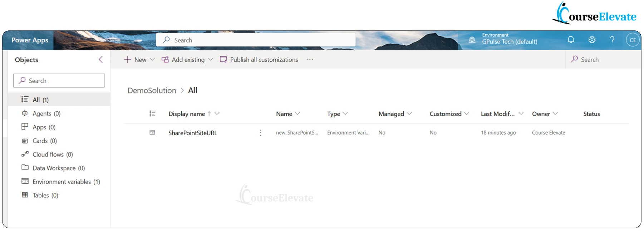Select Environment variables (1) item
Viewport: 644px width, 233px height.
pos(59,182)
